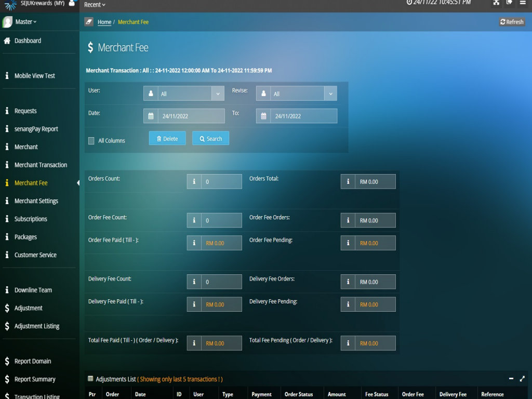Click the info icon next to Orders Count
This screenshot has width=532, height=399.
[194, 182]
